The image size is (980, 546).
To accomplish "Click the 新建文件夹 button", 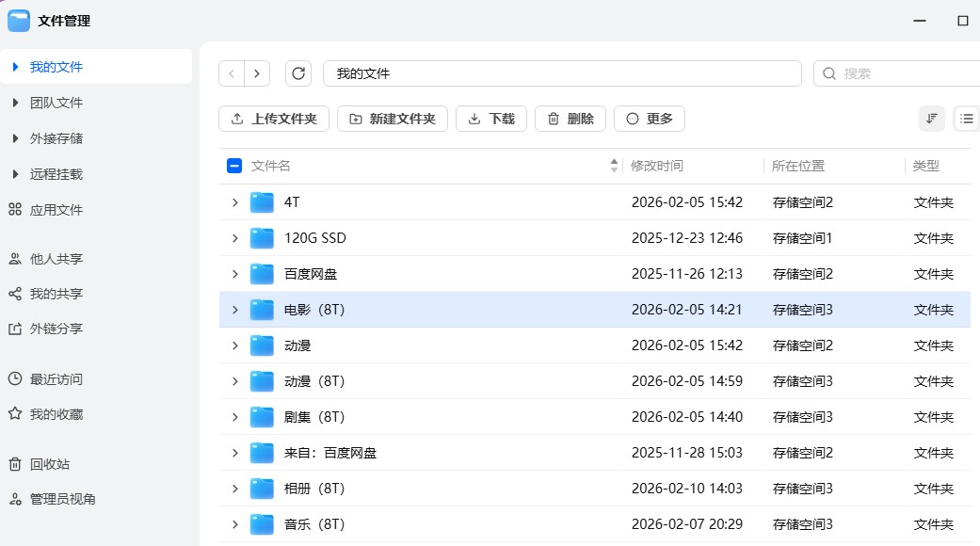I will [393, 119].
